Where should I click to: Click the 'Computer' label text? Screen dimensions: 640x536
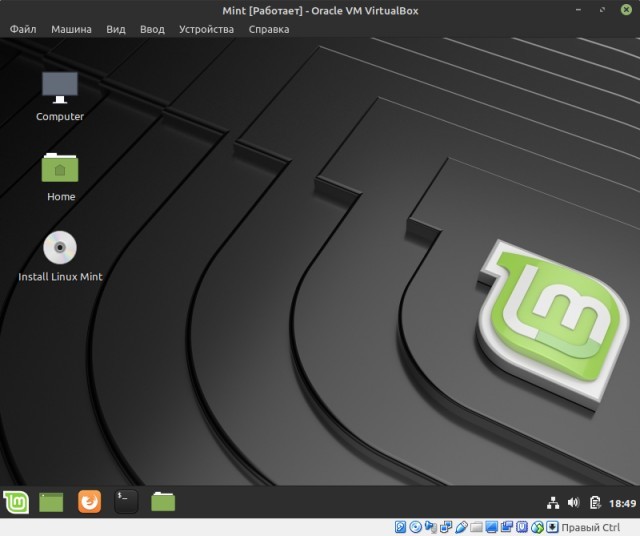tap(60, 117)
